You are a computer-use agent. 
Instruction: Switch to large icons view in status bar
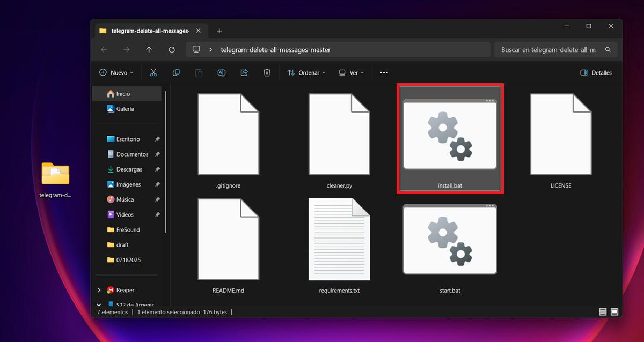pos(614,312)
